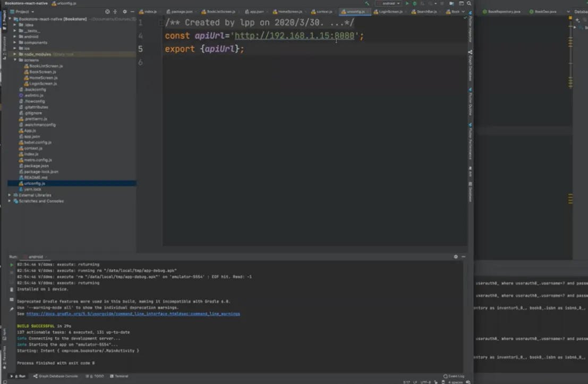Expand the android folder
This screenshot has width=588, height=384.
point(15,37)
